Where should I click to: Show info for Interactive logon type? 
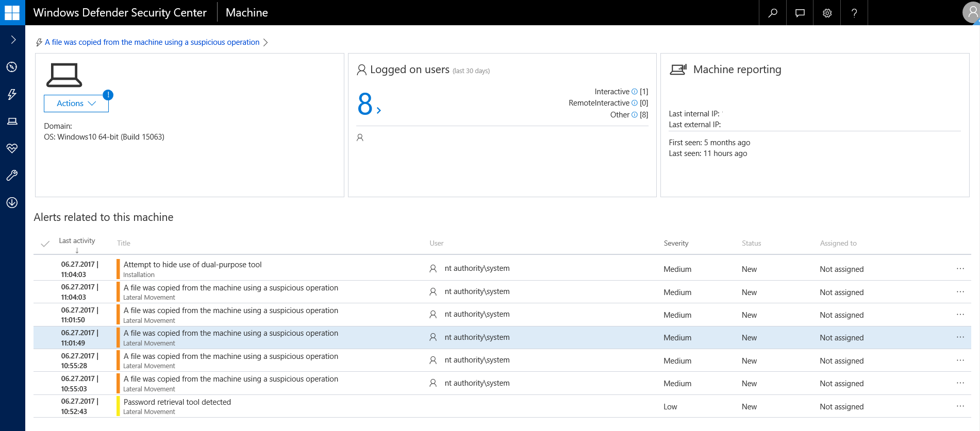(635, 92)
